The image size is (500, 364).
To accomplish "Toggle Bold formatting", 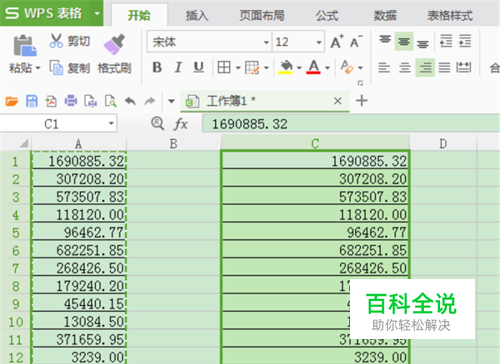I will coord(157,68).
